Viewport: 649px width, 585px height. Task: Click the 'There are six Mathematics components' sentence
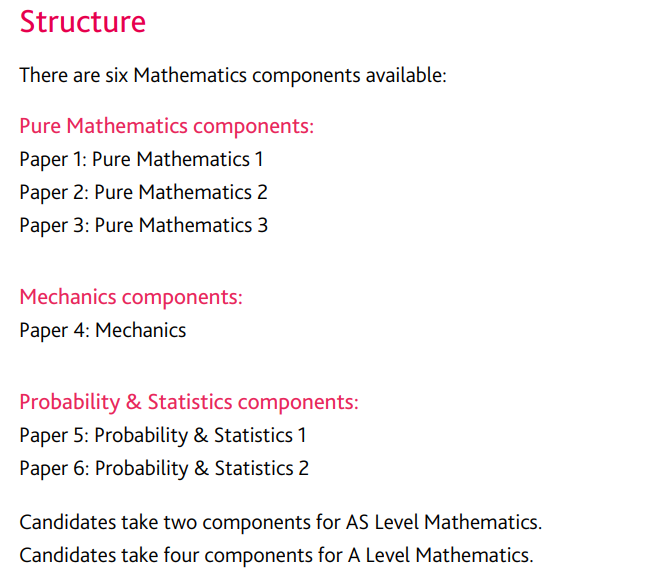point(233,76)
